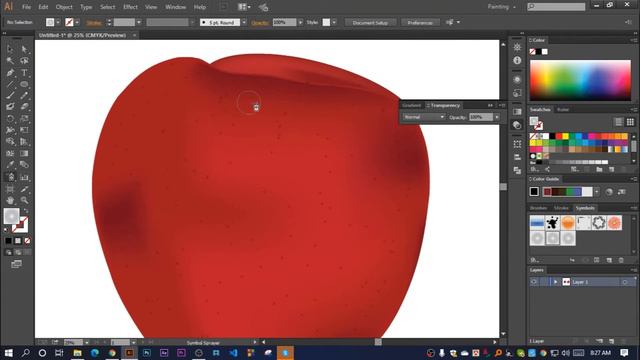Click the Stroke link in control bar
This screenshot has width=640, height=360.
(x=94, y=23)
